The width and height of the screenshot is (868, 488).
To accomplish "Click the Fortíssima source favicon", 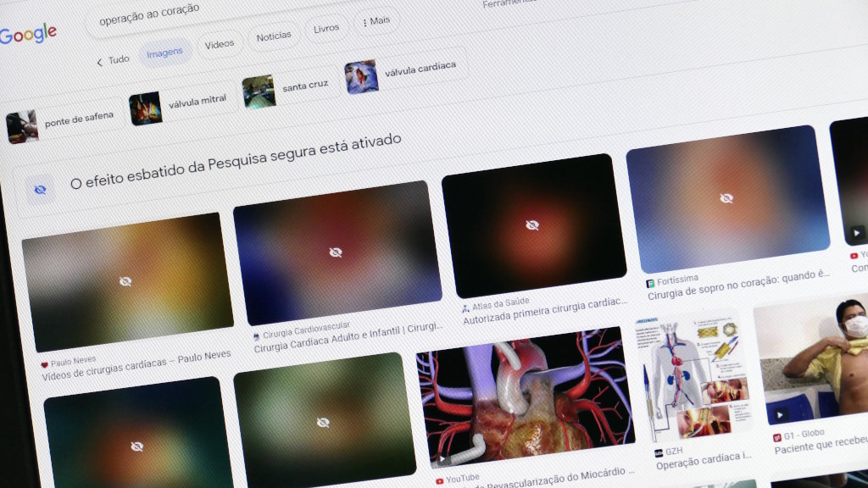I will (650, 283).
